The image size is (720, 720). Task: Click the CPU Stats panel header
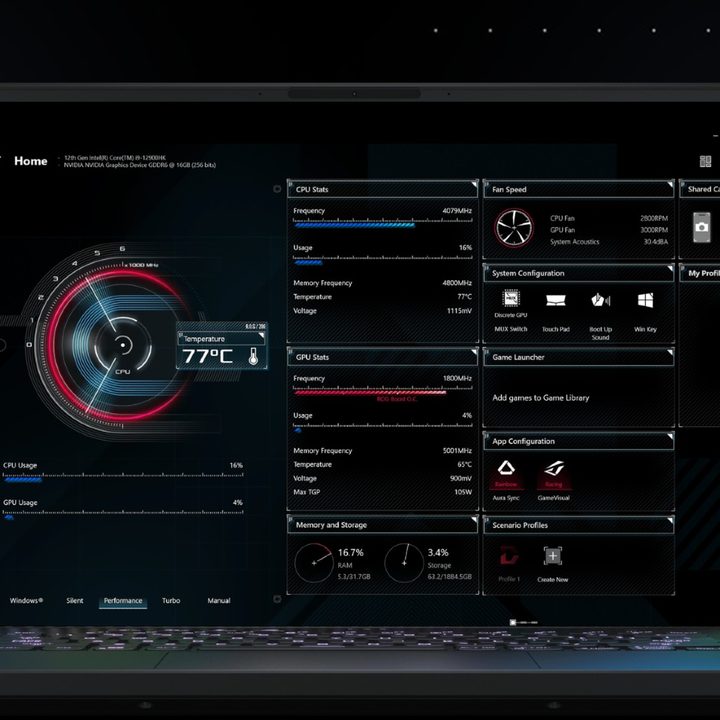(382, 189)
